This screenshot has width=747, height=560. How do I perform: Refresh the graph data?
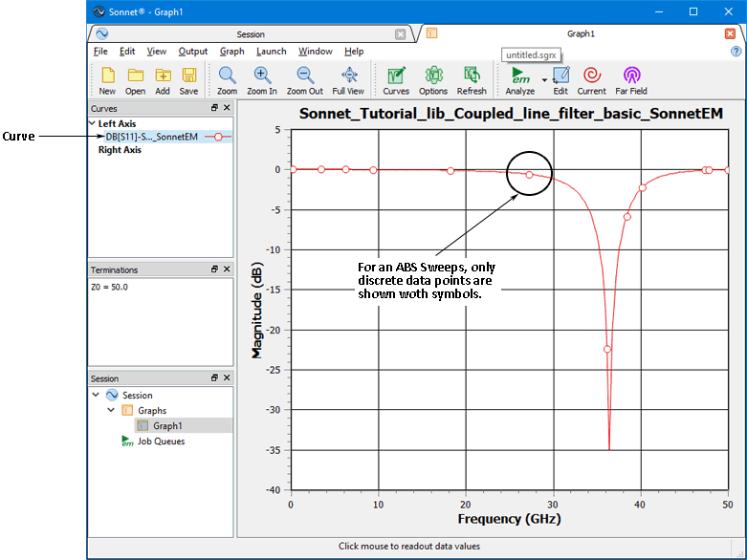point(472,81)
